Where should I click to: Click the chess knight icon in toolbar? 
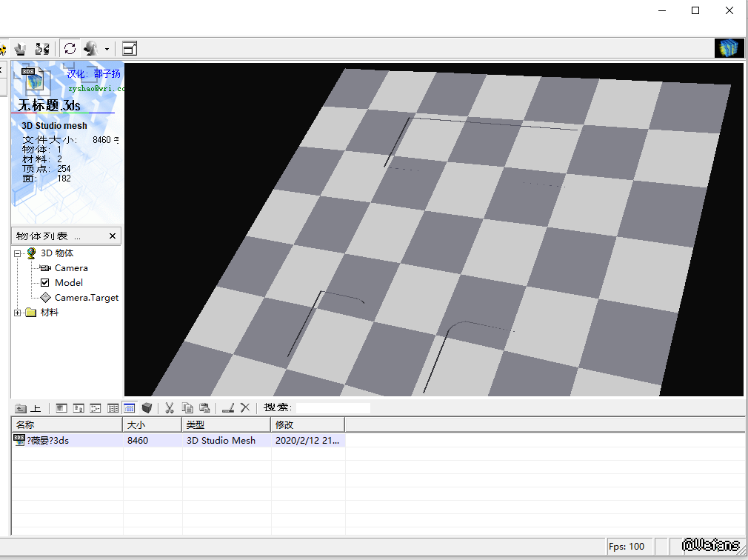[x=92, y=49]
